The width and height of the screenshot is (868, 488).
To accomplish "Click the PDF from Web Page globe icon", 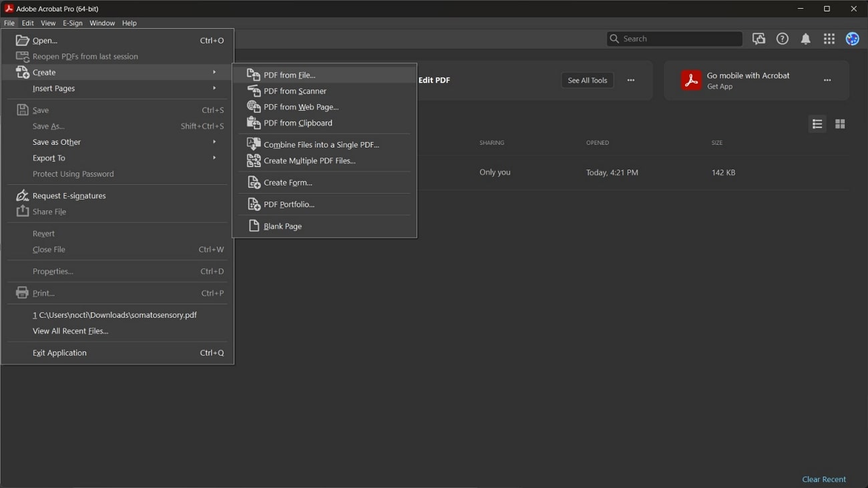I will (x=254, y=106).
